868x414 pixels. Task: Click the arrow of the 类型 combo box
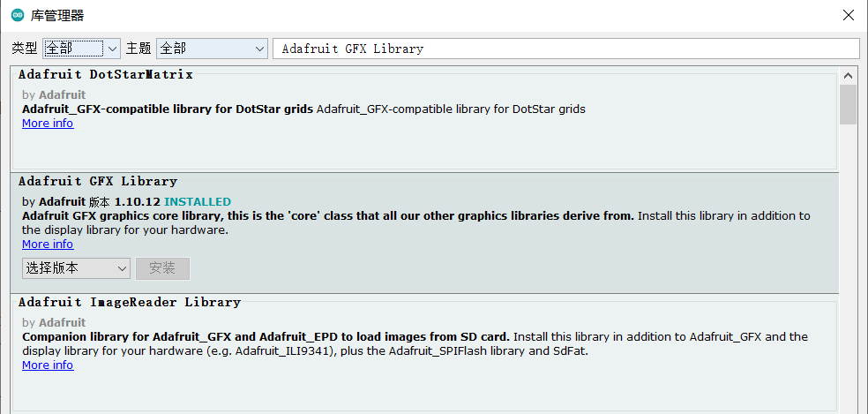[112, 49]
